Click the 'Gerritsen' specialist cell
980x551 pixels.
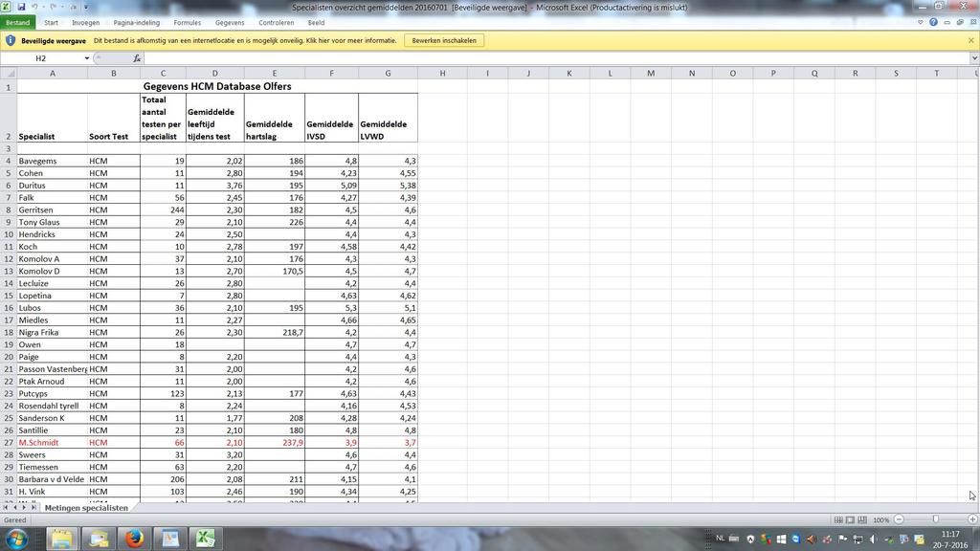(53, 209)
